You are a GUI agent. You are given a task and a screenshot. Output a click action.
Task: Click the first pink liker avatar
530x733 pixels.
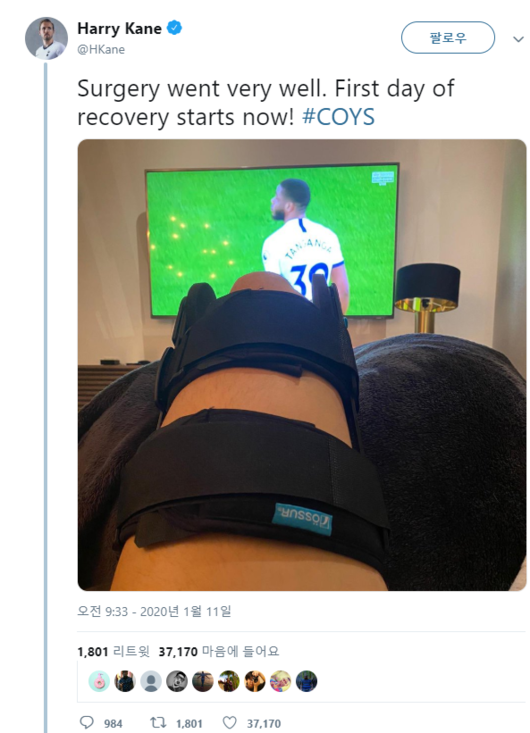(99, 682)
